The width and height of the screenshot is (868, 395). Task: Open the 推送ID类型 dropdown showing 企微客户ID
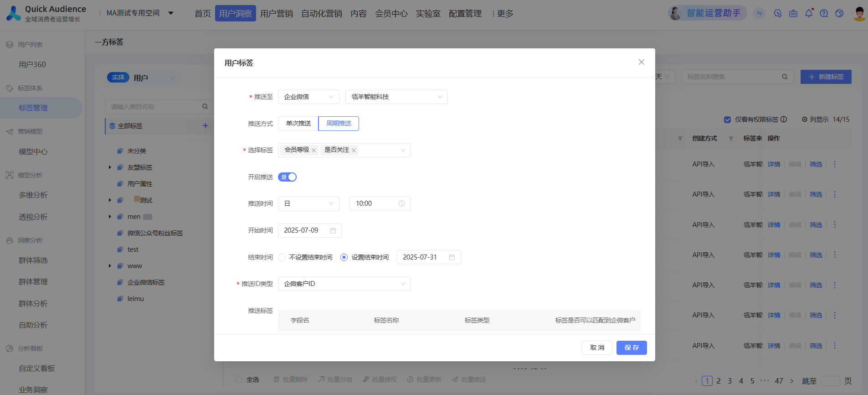[x=344, y=284]
